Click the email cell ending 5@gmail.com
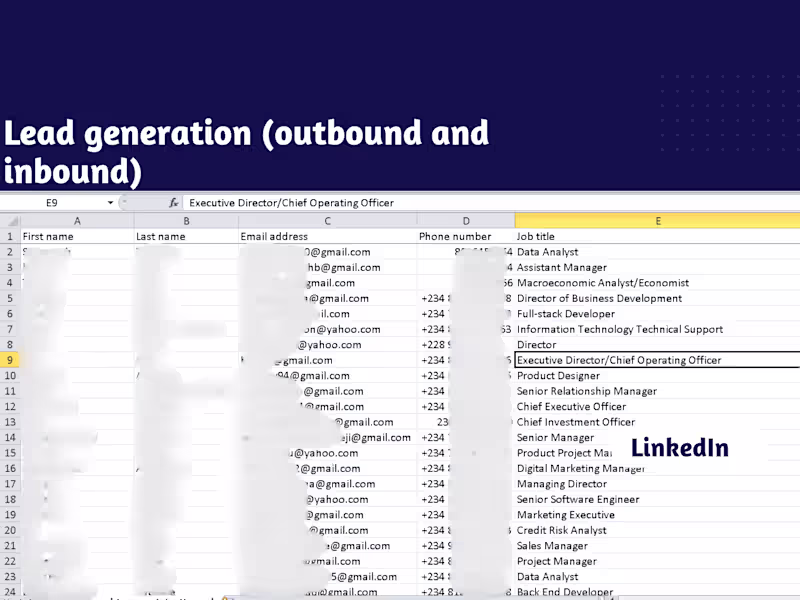Screen dimensions: 800x600 328,577
